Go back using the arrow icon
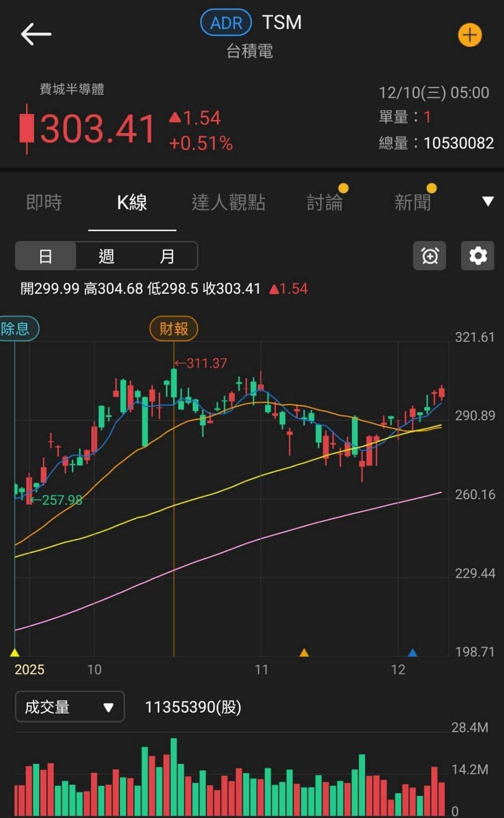504x818 pixels. [36, 34]
